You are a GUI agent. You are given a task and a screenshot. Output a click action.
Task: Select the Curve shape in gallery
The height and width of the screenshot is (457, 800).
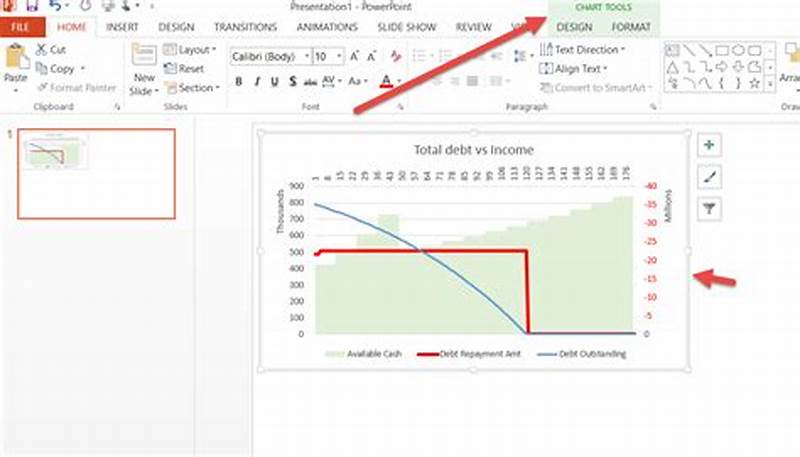click(706, 84)
